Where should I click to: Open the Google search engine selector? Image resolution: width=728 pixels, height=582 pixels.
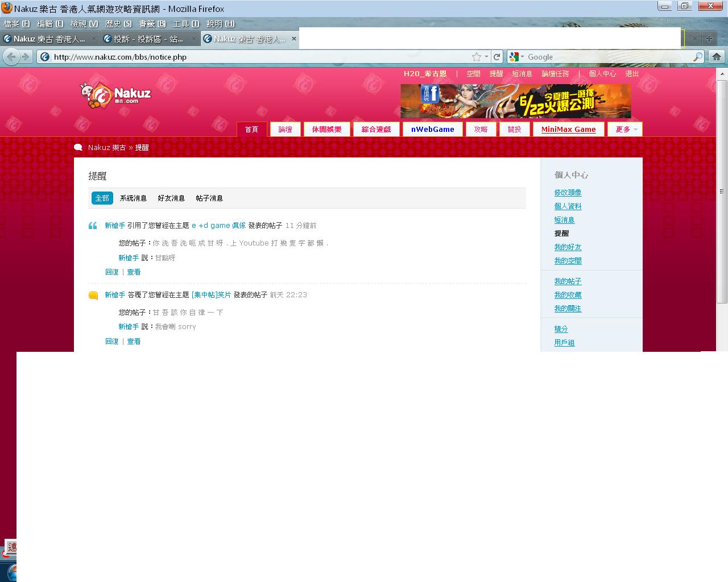516,57
